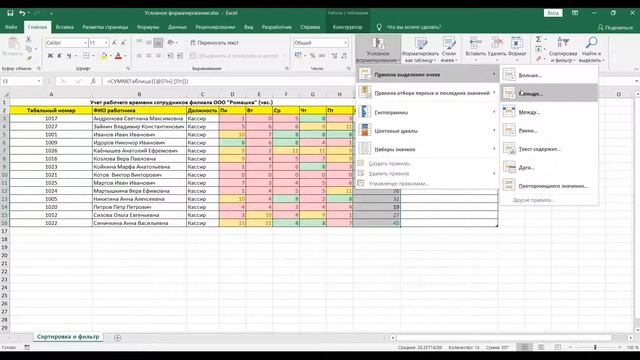The height and width of the screenshot is (360, 640).
Task: Open Найти и выделить magnifier tool
Action: 591,49
